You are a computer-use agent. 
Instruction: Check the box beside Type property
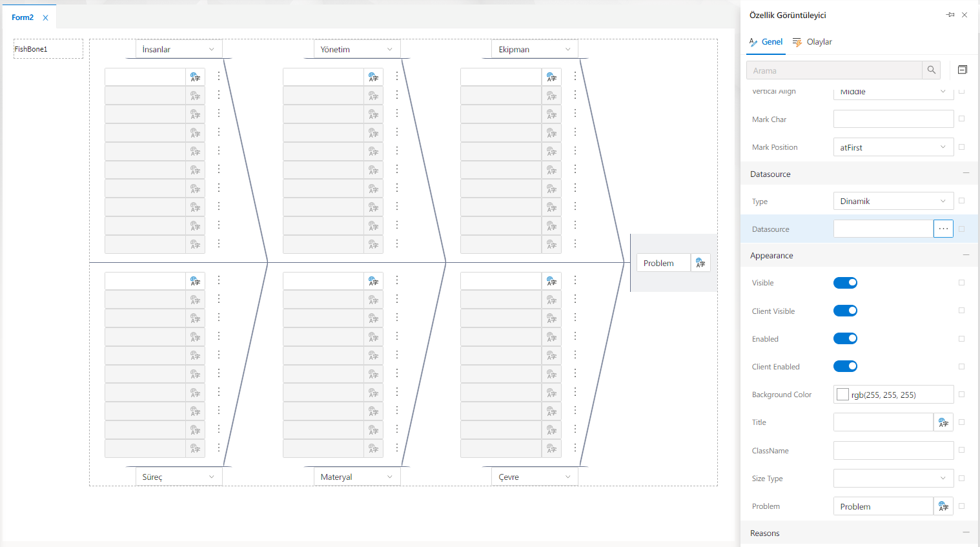pyautogui.click(x=961, y=201)
